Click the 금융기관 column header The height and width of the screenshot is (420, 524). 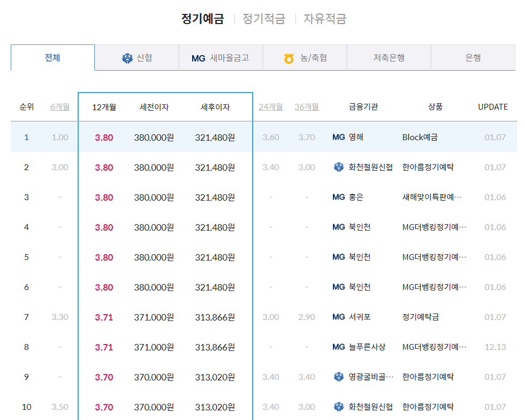(x=363, y=107)
